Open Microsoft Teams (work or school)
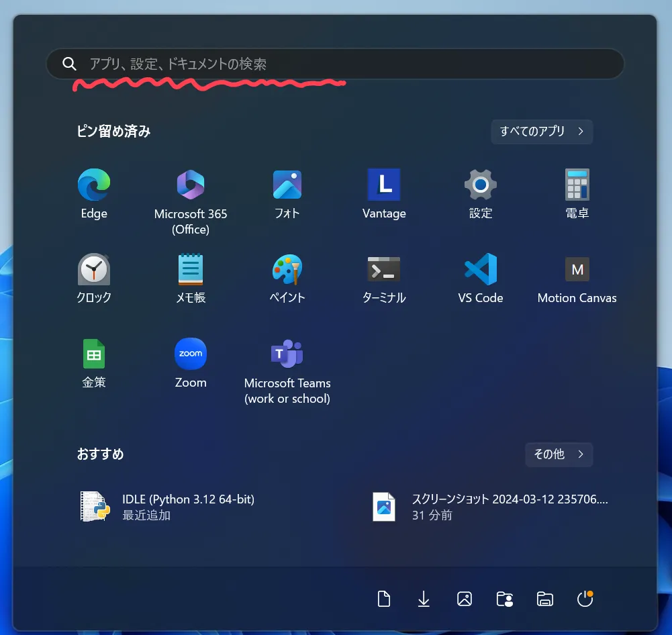 pos(287,354)
